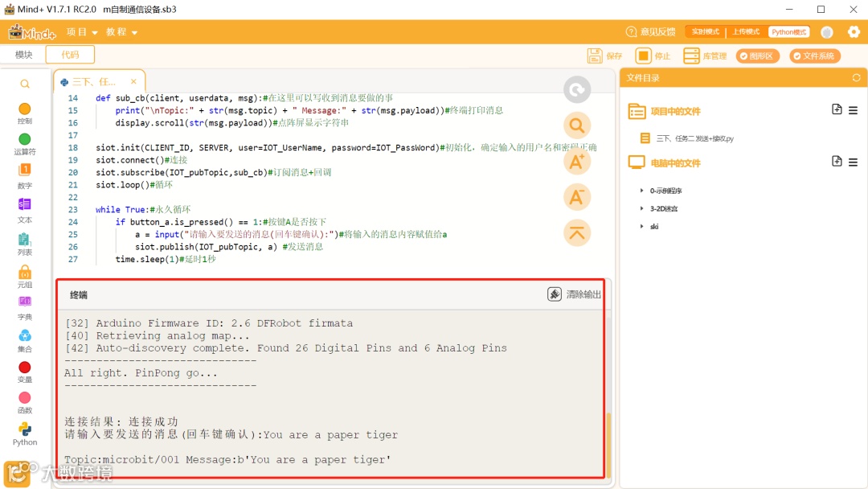Click the 清除输出 clear terminal icon
Screen dimensions: 868x489
(554, 294)
